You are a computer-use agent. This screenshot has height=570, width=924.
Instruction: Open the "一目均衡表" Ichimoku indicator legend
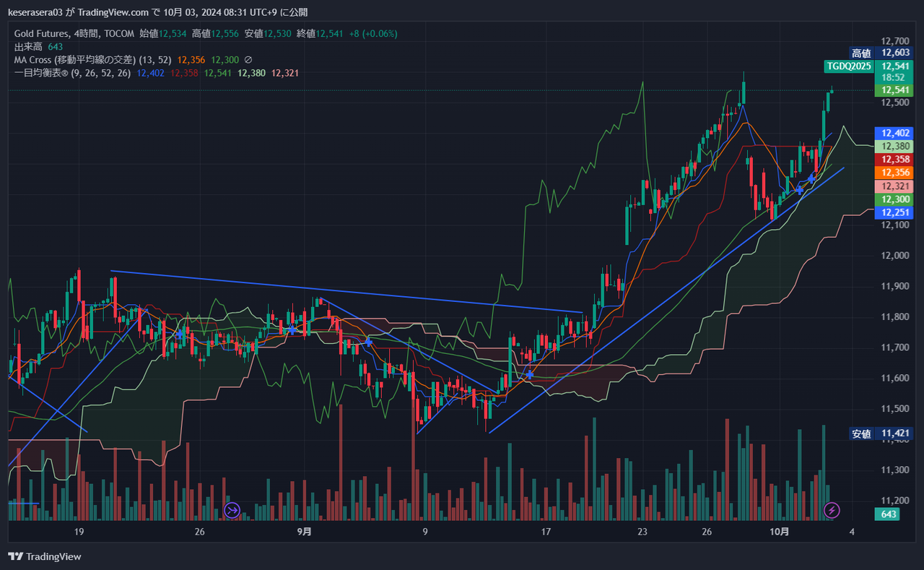[x=72, y=73]
